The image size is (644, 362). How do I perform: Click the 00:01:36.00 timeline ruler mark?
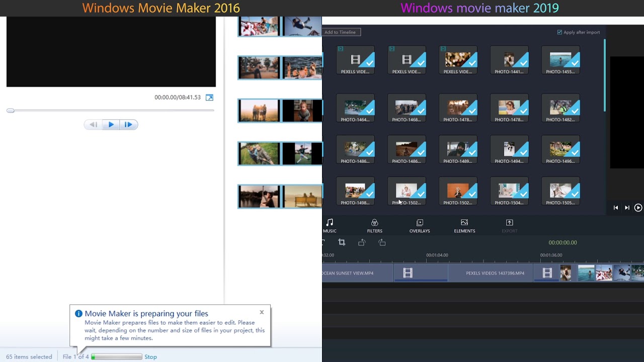(551, 255)
